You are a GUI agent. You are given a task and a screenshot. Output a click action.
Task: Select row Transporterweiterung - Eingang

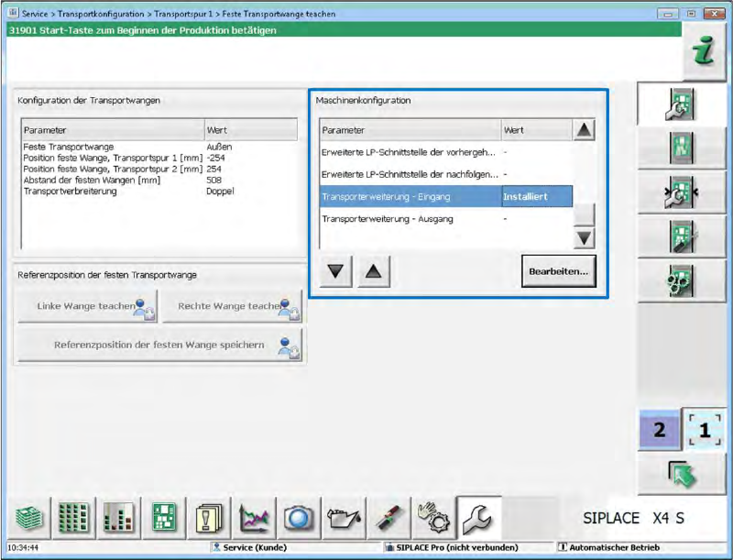pos(446,197)
